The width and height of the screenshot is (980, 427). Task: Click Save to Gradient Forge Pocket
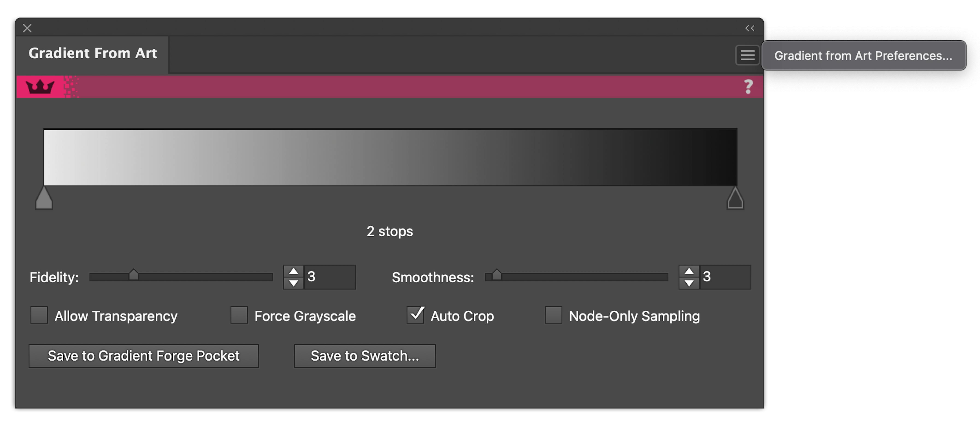(x=143, y=356)
